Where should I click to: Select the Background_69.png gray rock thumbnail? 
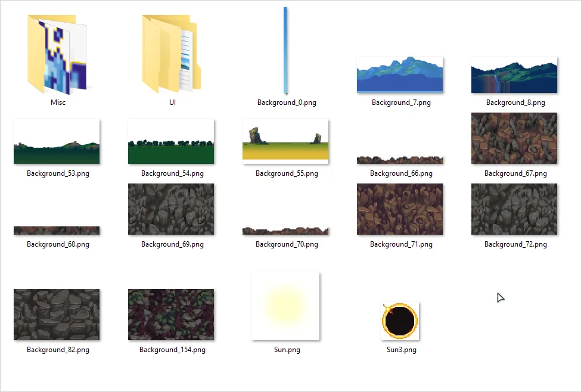tap(171, 209)
